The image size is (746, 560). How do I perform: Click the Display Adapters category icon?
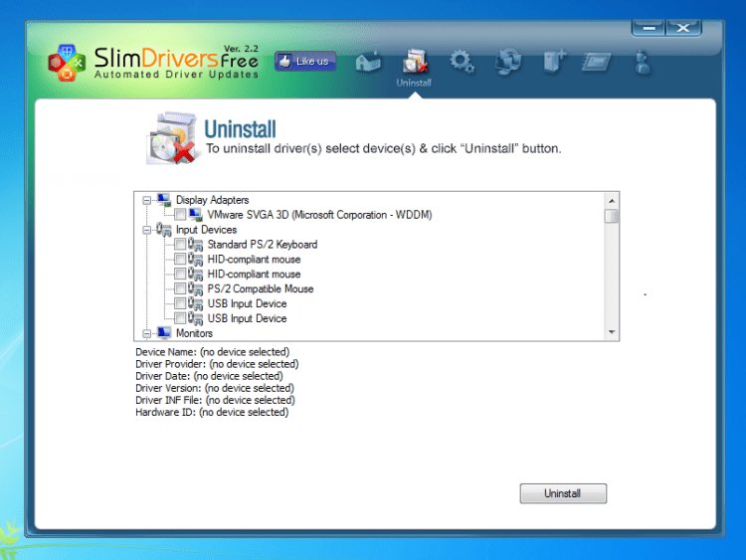point(164,200)
